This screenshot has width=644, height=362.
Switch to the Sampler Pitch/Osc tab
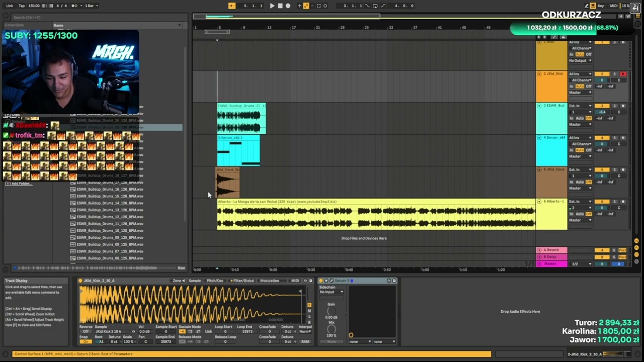click(x=215, y=281)
